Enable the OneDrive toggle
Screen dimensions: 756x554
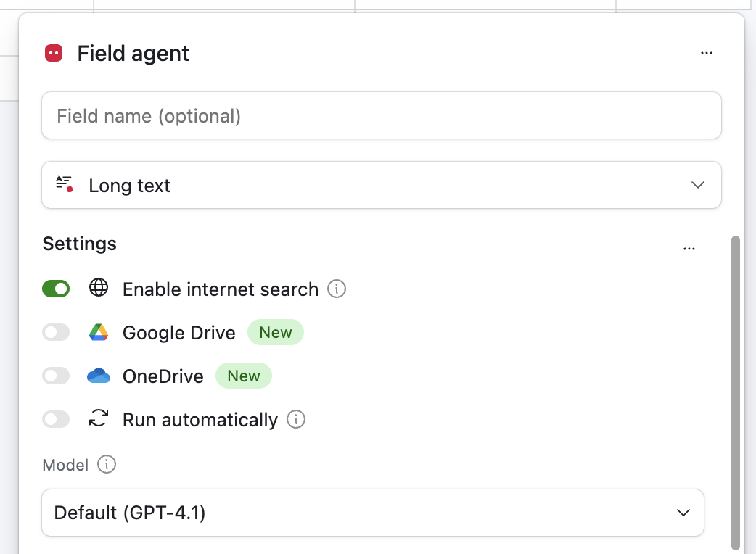point(56,376)
